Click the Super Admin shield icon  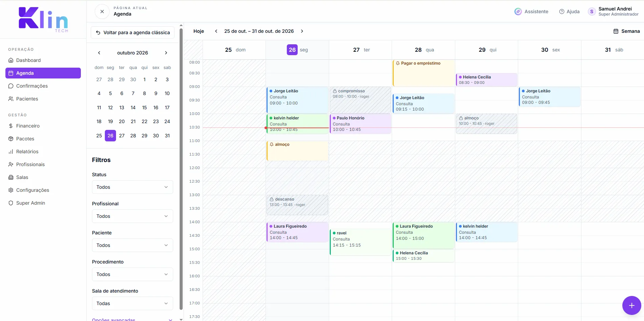click(11, 203)
